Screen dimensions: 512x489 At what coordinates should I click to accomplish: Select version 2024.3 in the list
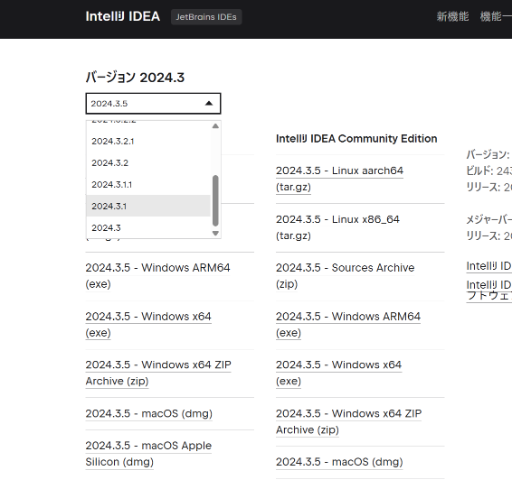coord(148,228)
